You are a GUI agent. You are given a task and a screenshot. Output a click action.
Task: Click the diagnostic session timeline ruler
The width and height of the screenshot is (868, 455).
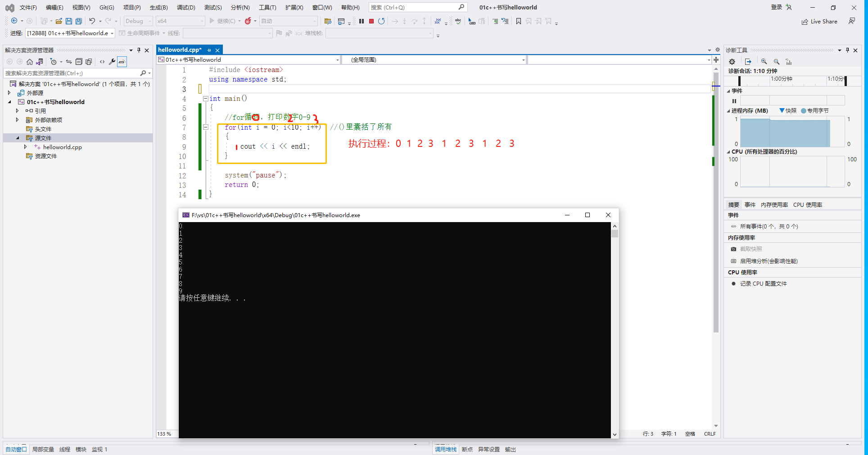coord(792,80)
